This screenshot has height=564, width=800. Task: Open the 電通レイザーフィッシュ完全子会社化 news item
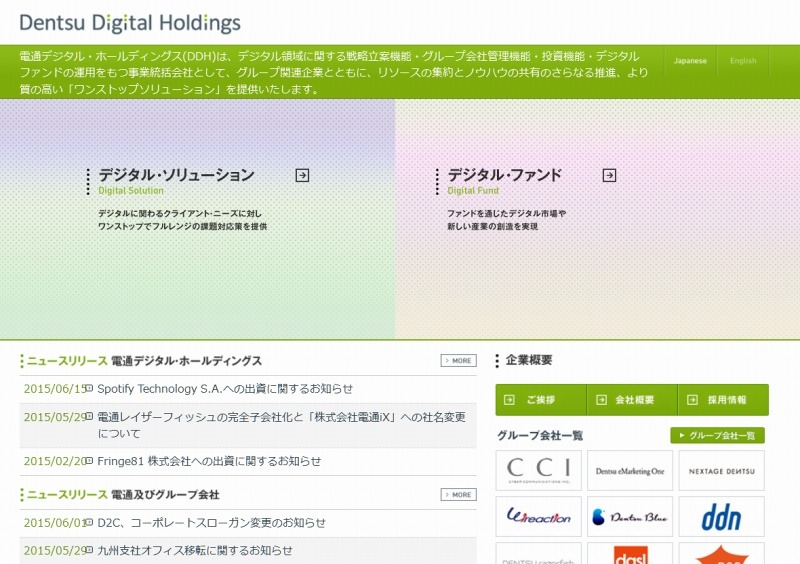(x=281, y=425)
